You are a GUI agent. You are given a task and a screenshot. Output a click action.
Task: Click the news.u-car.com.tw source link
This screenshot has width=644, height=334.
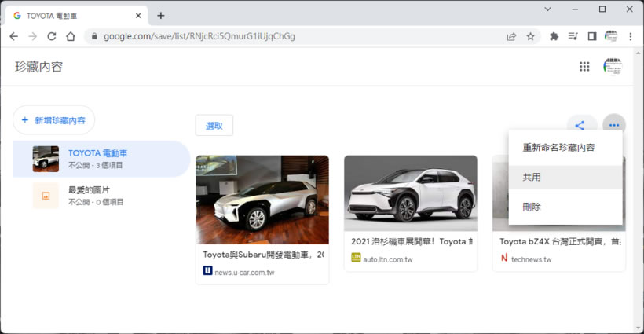(x=244, y=273)
